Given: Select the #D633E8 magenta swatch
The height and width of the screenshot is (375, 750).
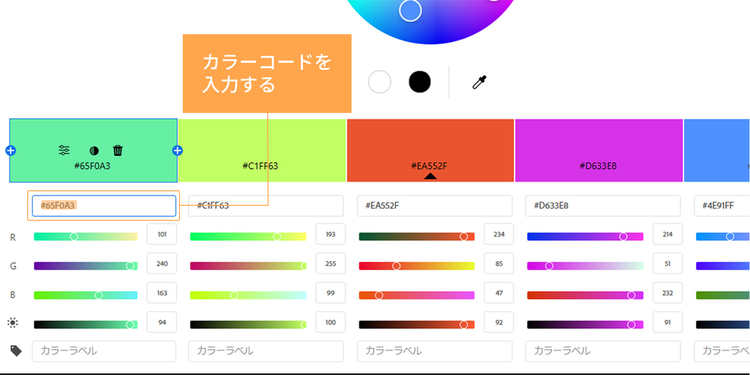Looking at the screenshot, I should 599,150.
